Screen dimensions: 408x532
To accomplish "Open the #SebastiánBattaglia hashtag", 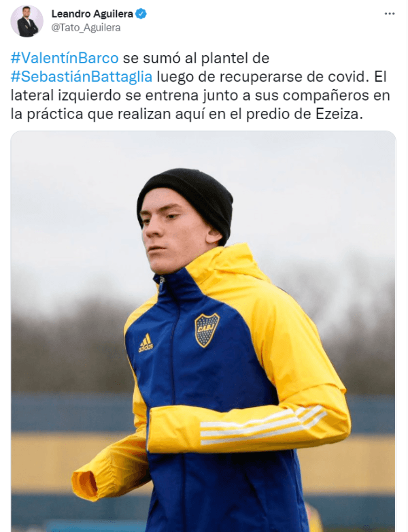I will coord(82,77).
